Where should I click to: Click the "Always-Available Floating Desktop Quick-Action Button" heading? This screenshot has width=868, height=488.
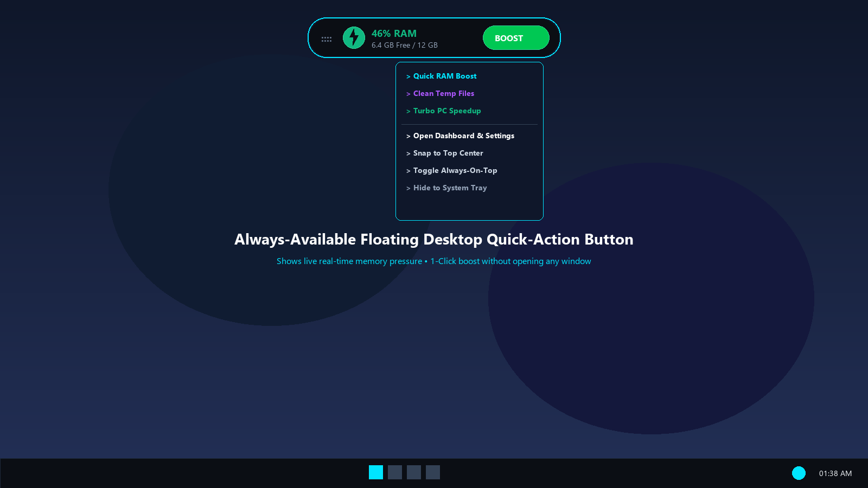coord(434,239)
